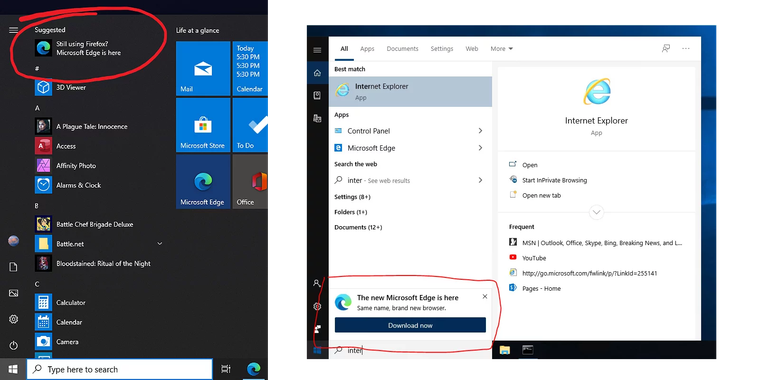
Task: Expand the 'inter' web results arrow
Action: pyautogui.click(x=480, y=180)
